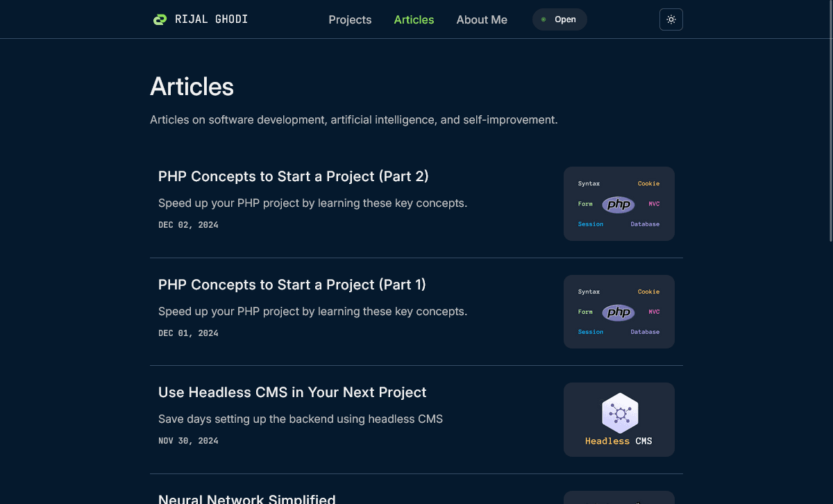Open Use Headless CMS article title

click(292, 392)
